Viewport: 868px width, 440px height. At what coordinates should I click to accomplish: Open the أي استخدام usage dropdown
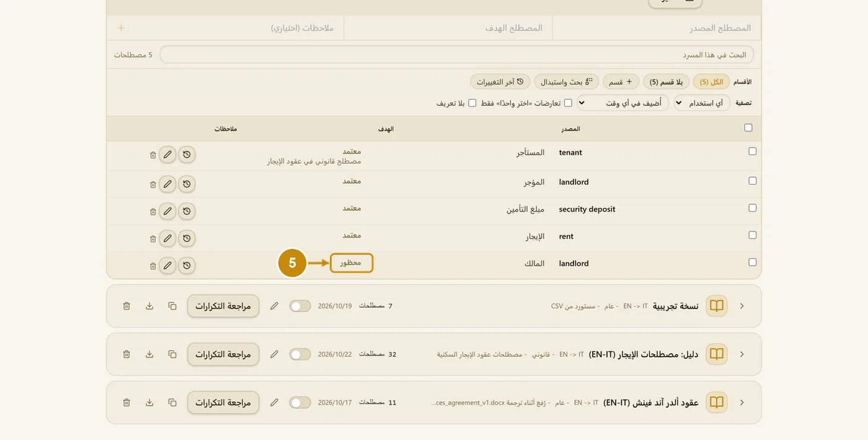[x=702, y=103]
